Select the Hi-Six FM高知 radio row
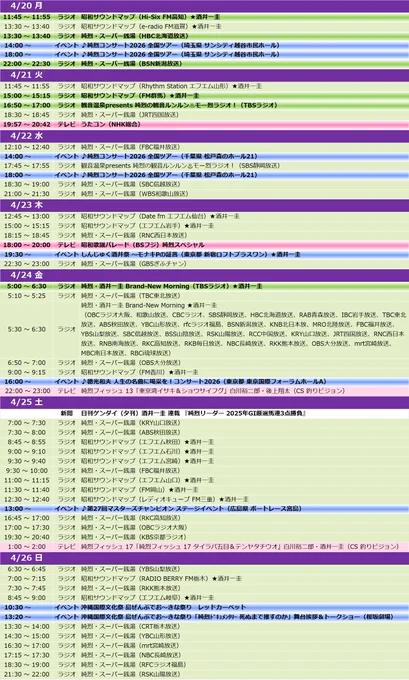409x680 pixels. (204, 17)
